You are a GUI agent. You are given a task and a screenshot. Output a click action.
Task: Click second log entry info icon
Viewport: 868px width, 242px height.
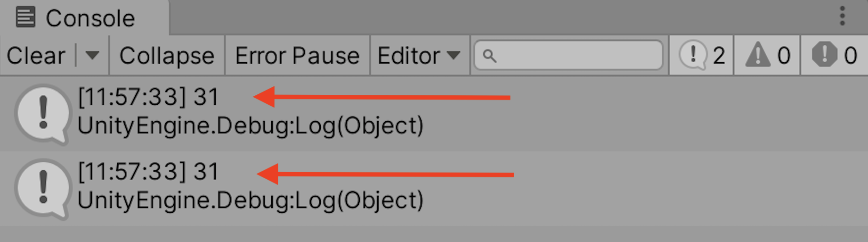click(42, 189)
